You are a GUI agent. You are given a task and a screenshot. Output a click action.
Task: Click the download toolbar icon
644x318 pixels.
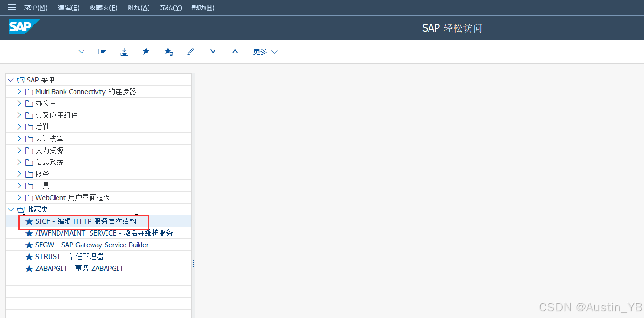tap(124, 51)
